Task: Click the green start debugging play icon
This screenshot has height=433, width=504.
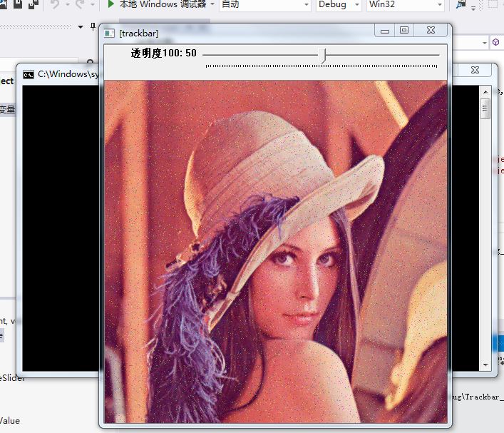Action: click(x=111, y=4)
